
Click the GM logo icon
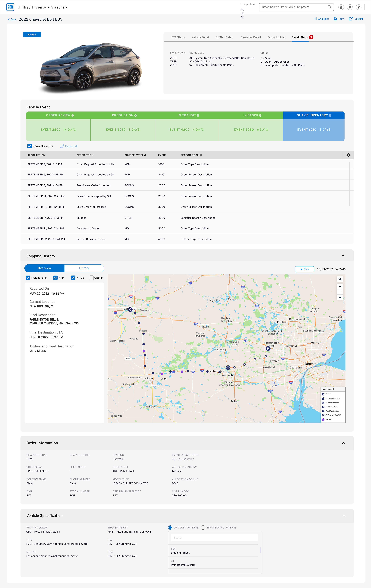click(10, 7)
